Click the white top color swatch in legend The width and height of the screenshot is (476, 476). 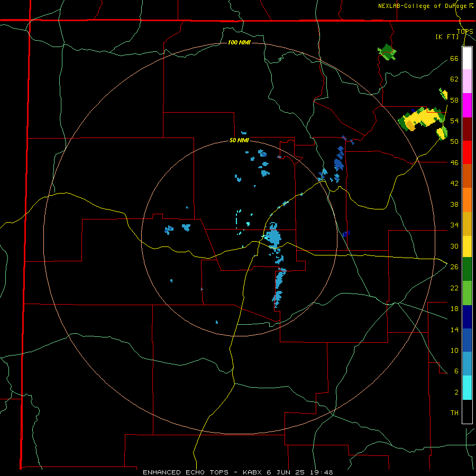point(467,58)
